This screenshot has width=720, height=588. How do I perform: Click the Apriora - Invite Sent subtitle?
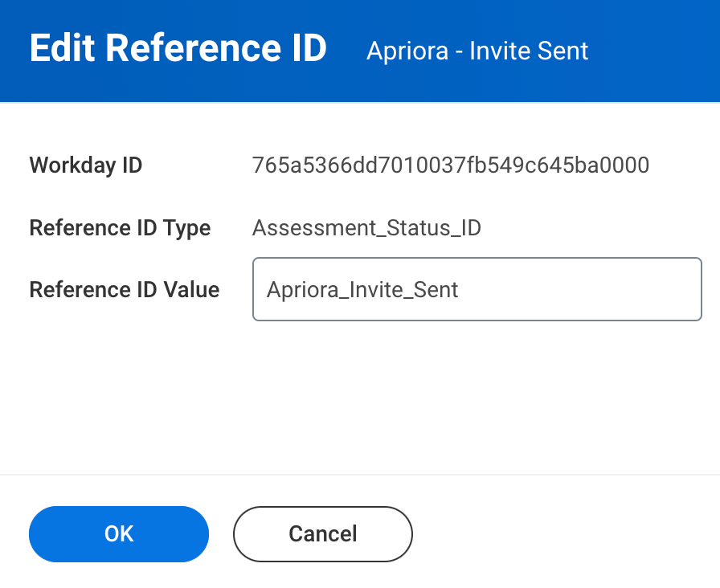477,51
